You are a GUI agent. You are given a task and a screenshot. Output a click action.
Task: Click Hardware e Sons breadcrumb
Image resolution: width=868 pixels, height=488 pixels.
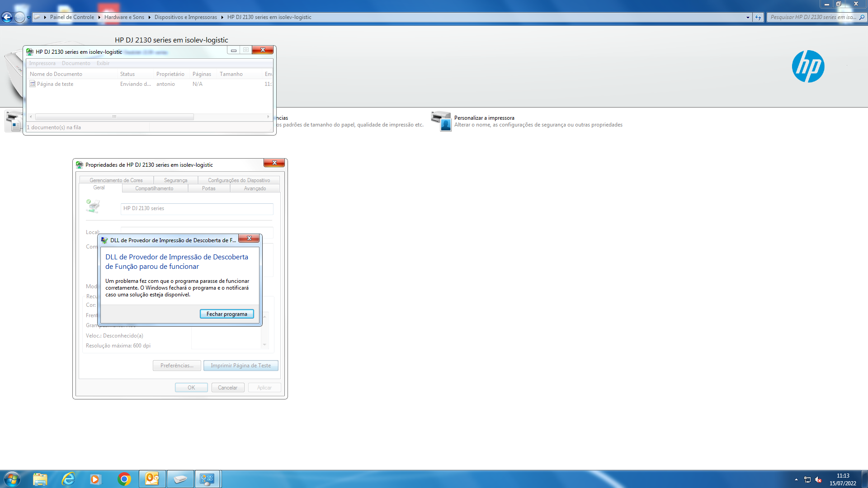(124, 17)
